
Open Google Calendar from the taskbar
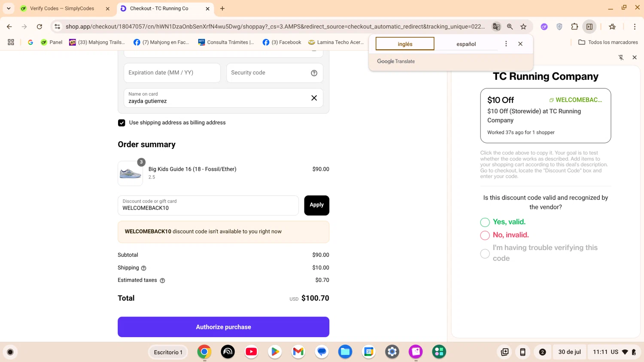point(369,352)
